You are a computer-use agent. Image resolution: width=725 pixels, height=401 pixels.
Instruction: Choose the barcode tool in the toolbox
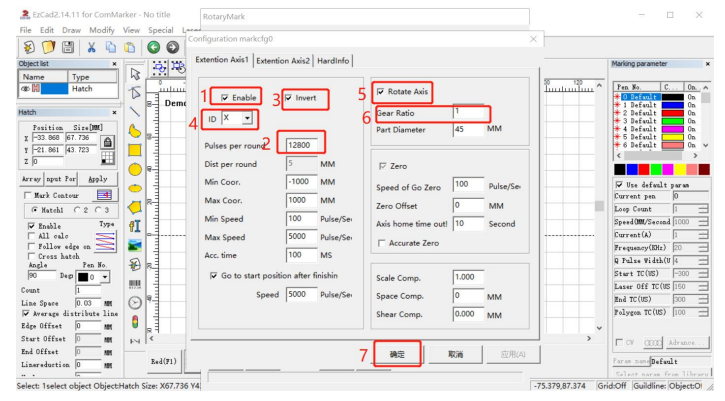tap(135, 283)
